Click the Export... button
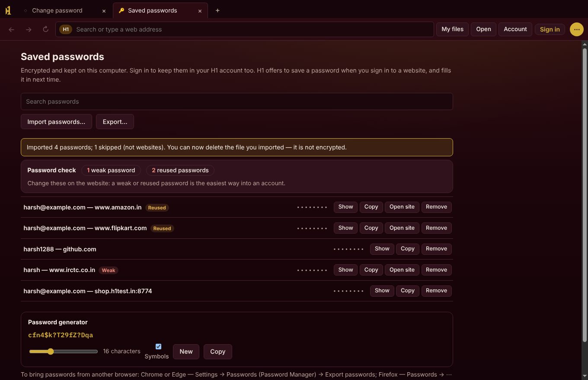 (115, 122)
